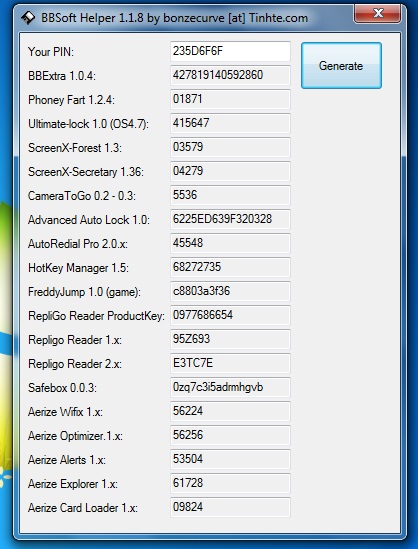Click the 'AutoRedial Pro 2.0.x:' label
418x549 pixels.
point(78,244)
